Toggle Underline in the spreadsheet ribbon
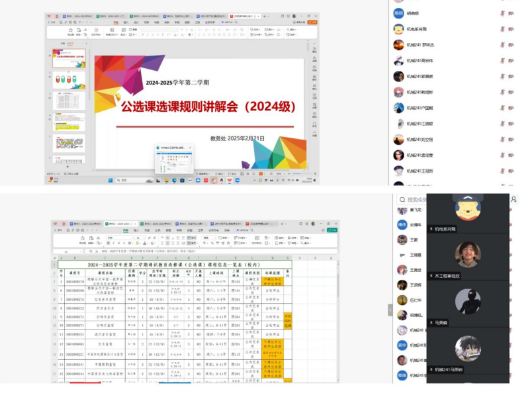Screen dimensions: 532x393 pyautogui.click(x=118, y=243)
